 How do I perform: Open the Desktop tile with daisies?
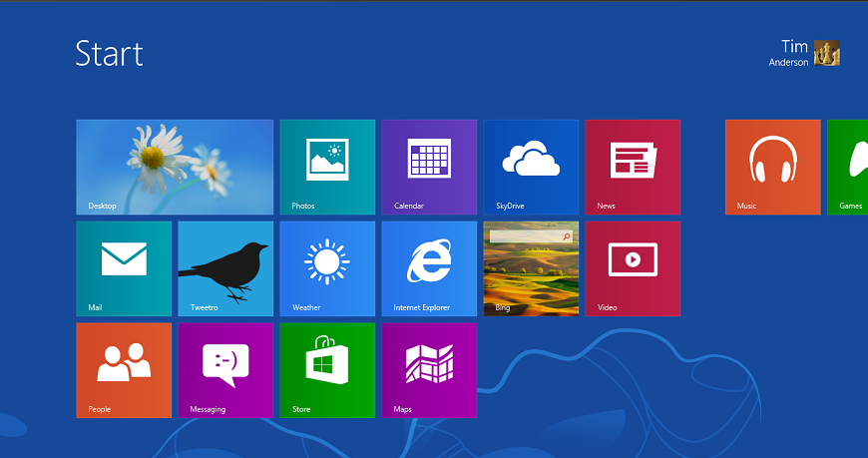(175, 167)
